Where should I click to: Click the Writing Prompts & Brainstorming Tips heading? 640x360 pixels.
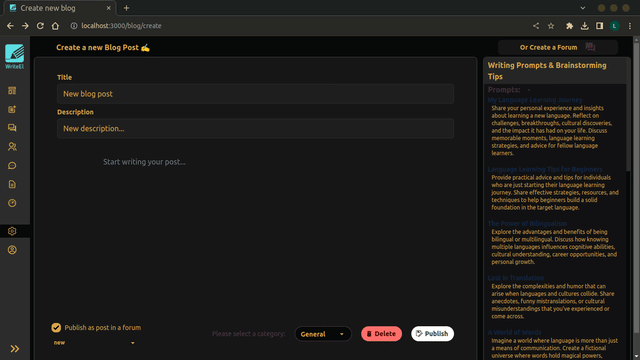(547, 71)
